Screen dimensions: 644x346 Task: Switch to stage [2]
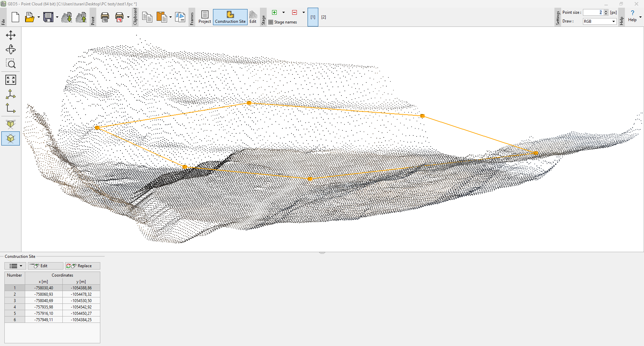323,17
